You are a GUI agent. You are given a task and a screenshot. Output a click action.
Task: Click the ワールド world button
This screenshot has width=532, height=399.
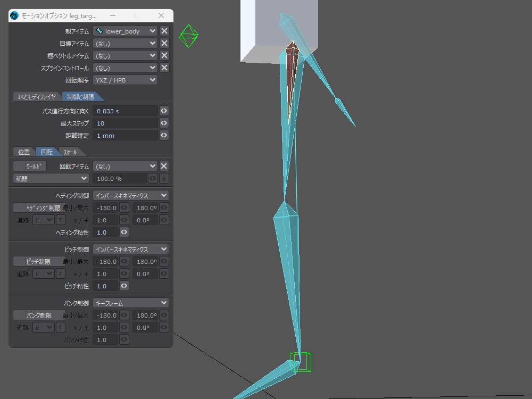coord(30,166)
